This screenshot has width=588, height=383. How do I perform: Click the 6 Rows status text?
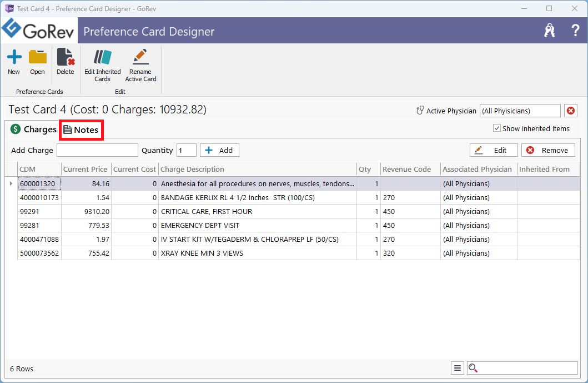click(x=21, y=369)
